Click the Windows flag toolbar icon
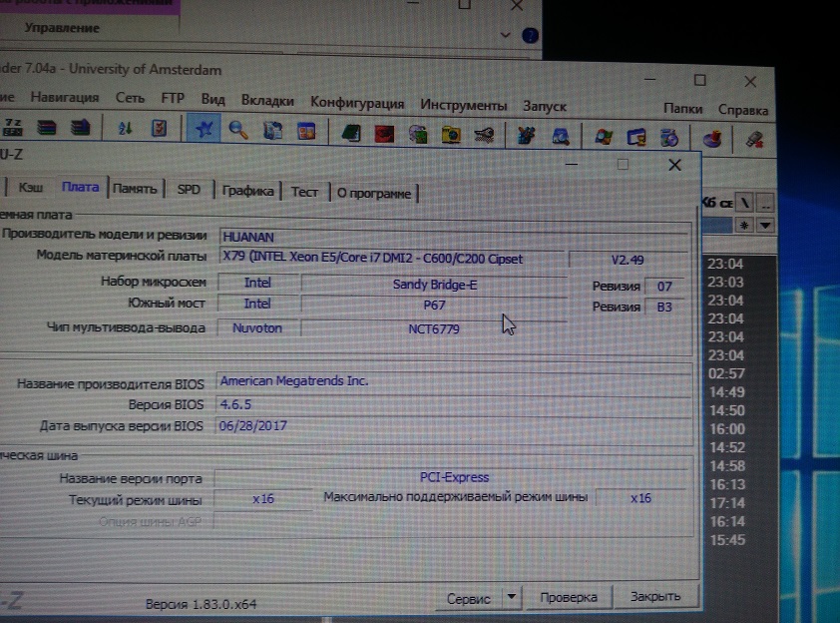This screenshot has height=623, width=840. 604,137
